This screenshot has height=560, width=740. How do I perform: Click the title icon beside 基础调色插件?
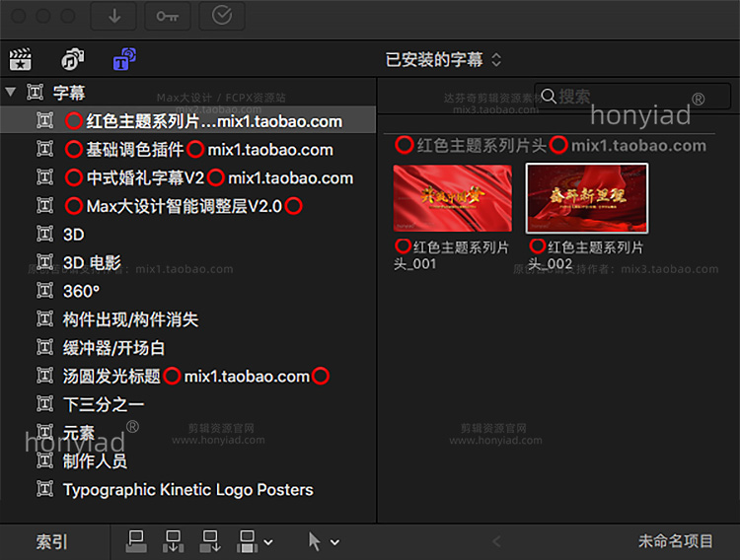coord(44,149)
